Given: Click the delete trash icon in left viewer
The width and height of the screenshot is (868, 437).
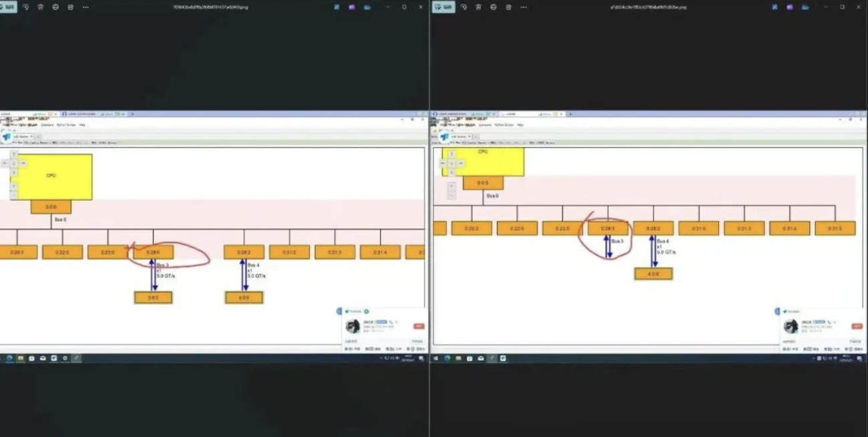Looking at the screenshot, I should (x=41, y=7).
